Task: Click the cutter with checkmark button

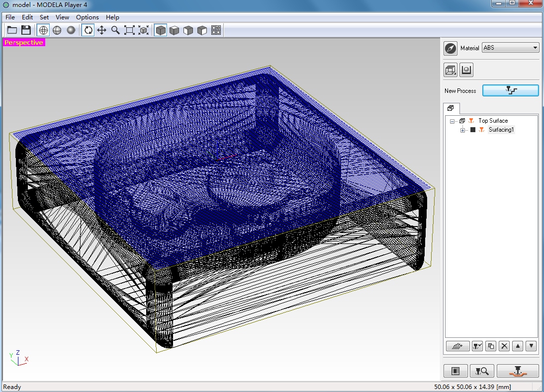Action: (477, 346)
